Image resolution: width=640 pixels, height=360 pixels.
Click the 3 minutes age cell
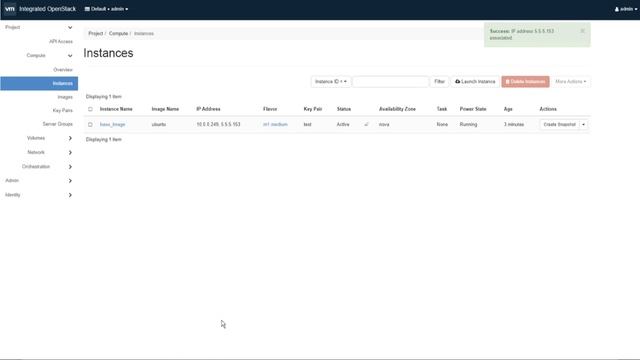point(514,124)
